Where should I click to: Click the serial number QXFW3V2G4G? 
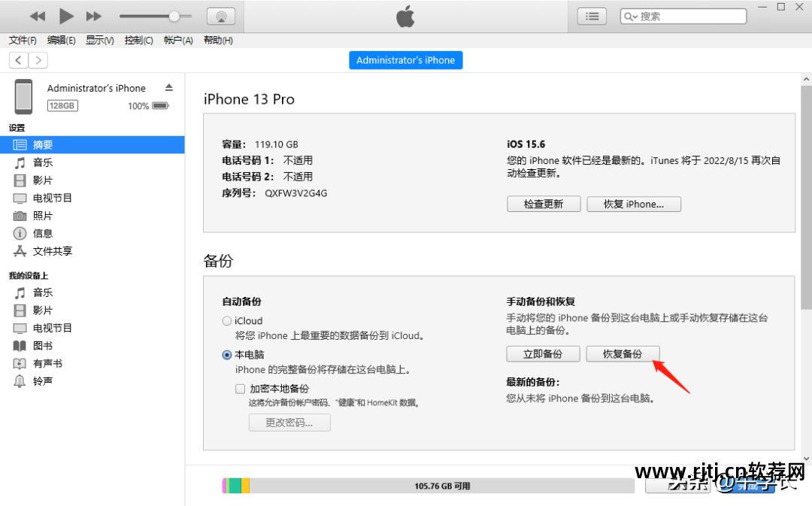click(295, 193)
